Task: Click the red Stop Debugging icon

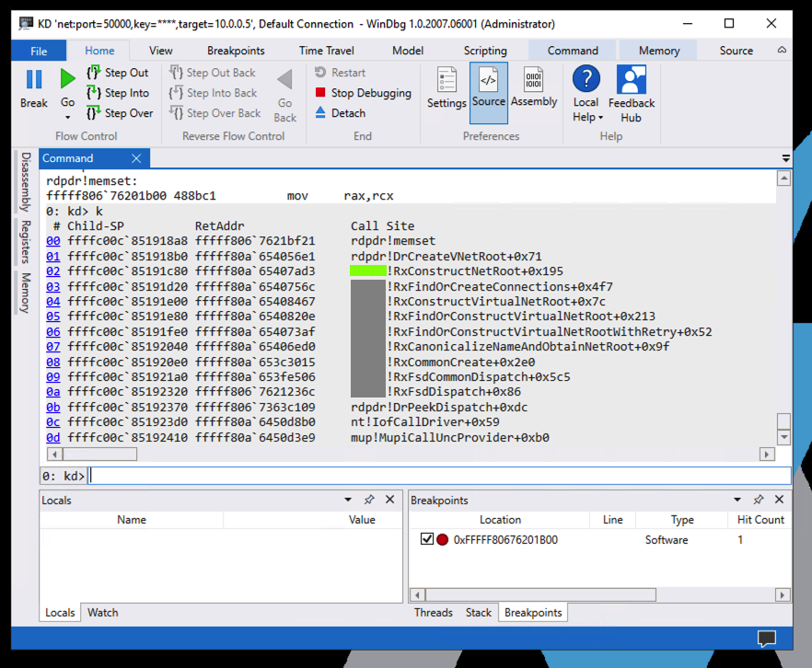Action: [x=320, y=93]
